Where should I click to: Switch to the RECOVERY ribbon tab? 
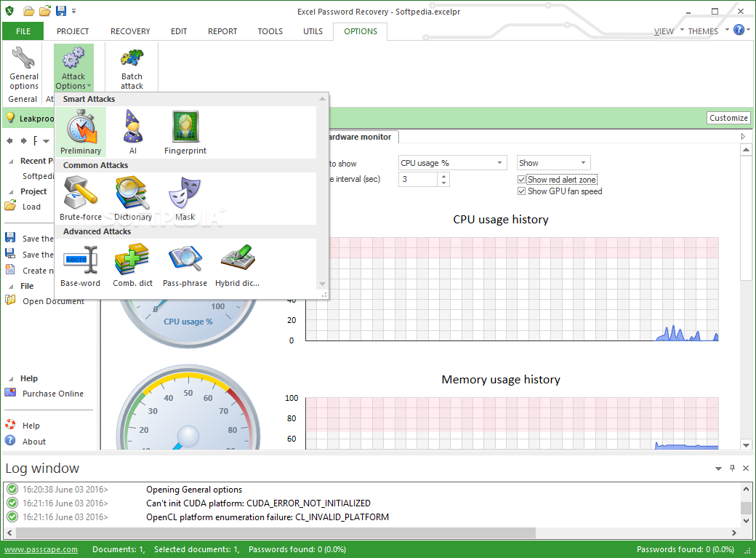click(x=130, y=31)
